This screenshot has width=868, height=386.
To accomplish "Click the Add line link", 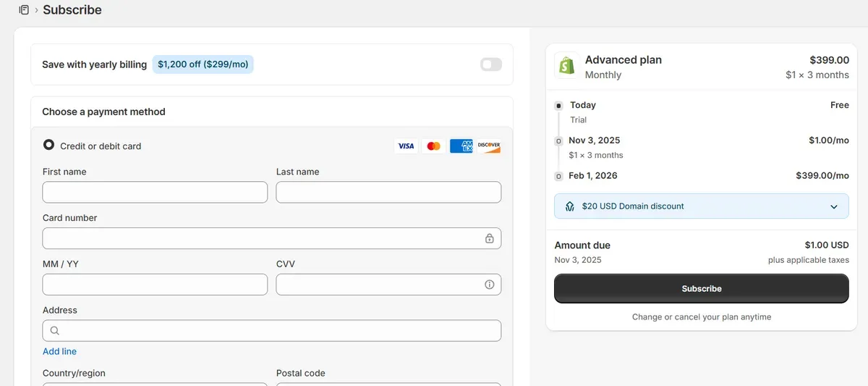I will [59, 351].
